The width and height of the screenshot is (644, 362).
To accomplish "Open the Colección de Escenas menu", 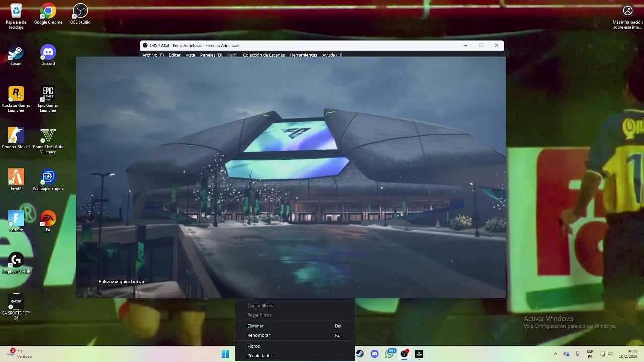I will pyautogui.click(x=264, y=55).
